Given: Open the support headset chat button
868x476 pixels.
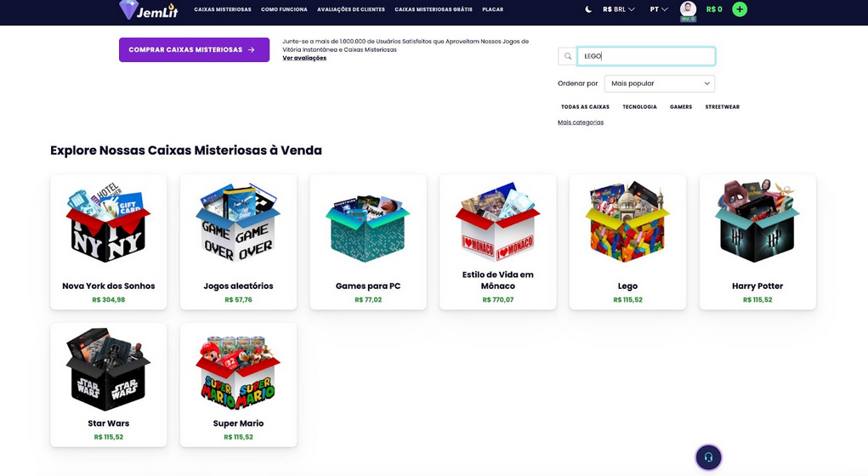Looking at the screenshot, I should (x=708, y=457).
